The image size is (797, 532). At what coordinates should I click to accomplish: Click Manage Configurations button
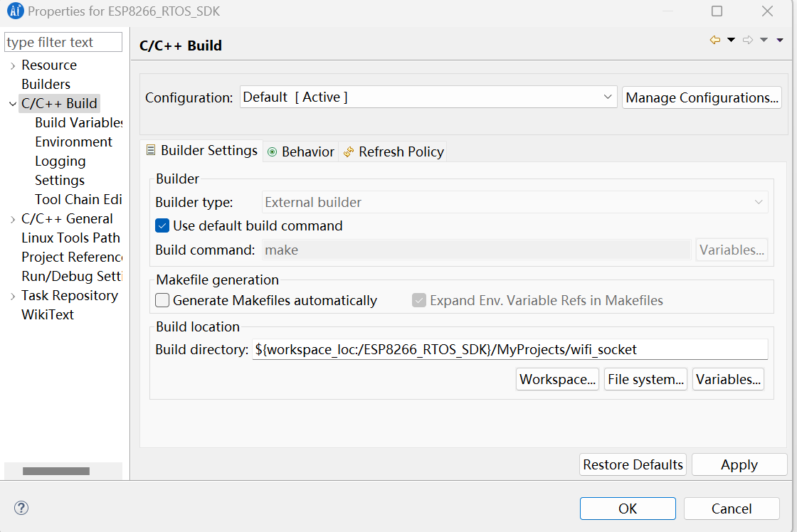[702, 97]
